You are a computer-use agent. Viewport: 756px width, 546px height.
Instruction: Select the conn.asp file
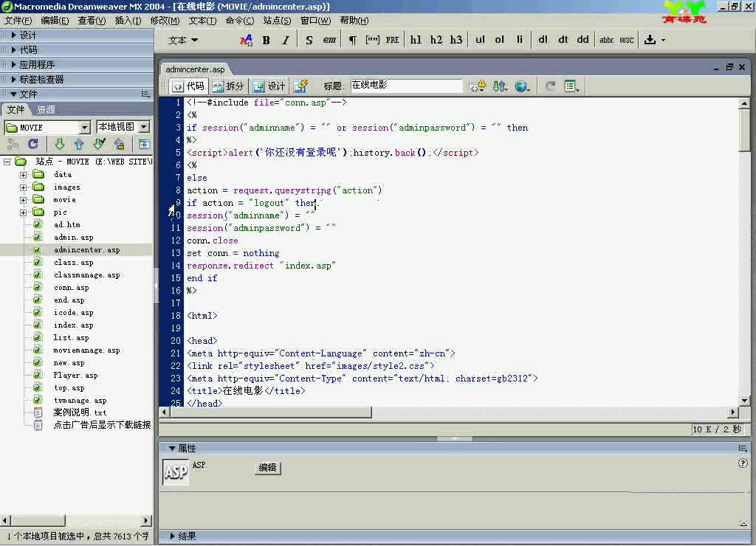coord(72,288)
